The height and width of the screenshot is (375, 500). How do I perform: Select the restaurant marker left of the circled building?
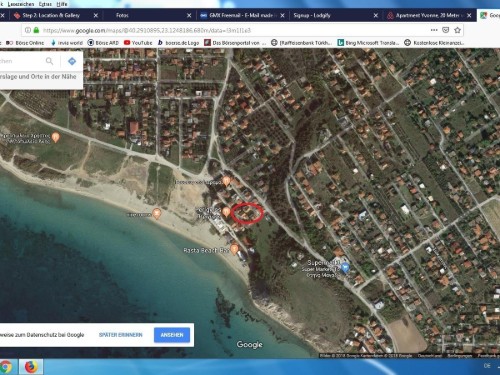tap(226, 212)
